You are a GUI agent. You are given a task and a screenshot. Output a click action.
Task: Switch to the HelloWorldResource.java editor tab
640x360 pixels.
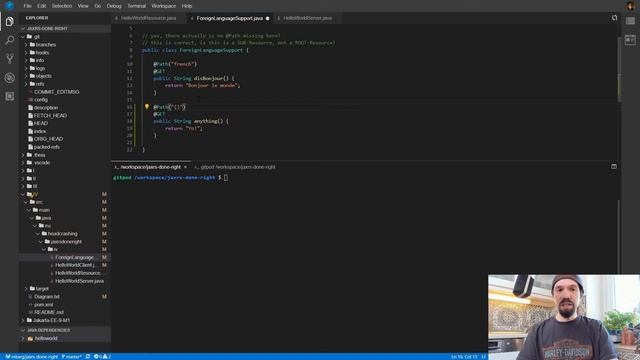[149, 18]
